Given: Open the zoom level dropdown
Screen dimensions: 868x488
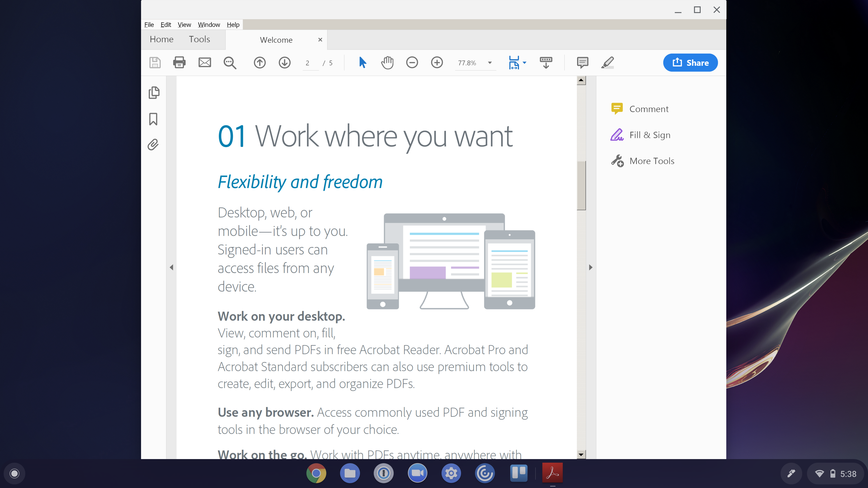Looking at the screenshot, I should coord(490,63).
